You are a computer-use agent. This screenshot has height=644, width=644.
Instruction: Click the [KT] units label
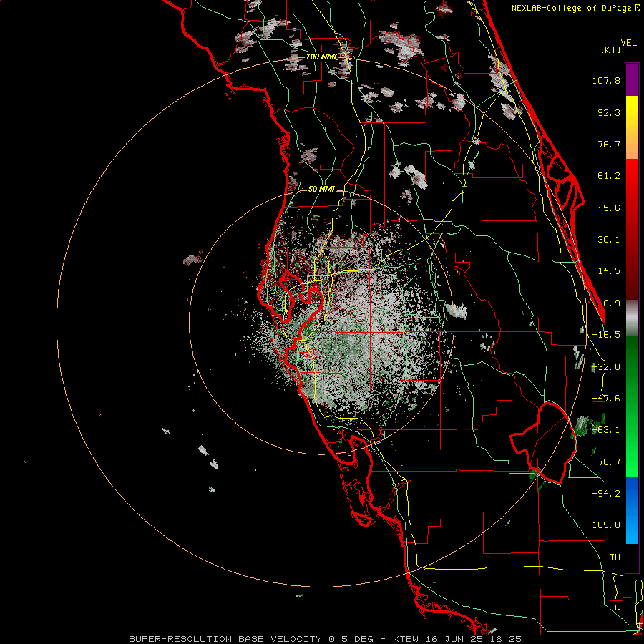pyautogui.click(x=610, y=49)
